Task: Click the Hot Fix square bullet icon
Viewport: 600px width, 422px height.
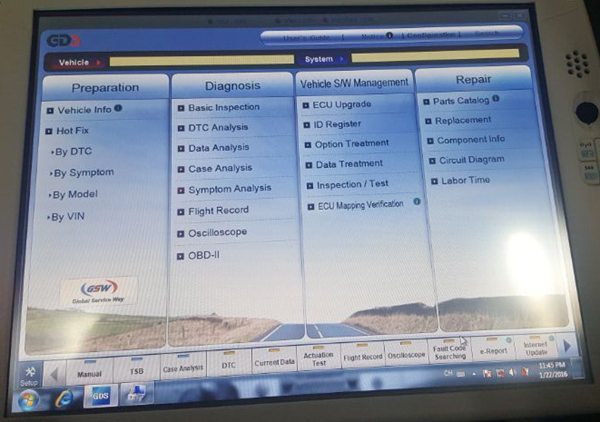Action: 49,132
